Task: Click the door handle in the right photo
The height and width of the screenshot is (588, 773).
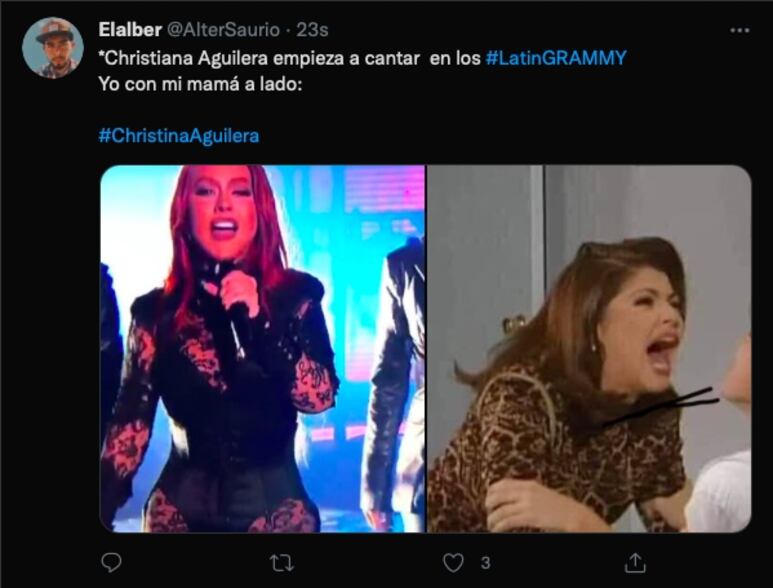Action: (513, 324)
